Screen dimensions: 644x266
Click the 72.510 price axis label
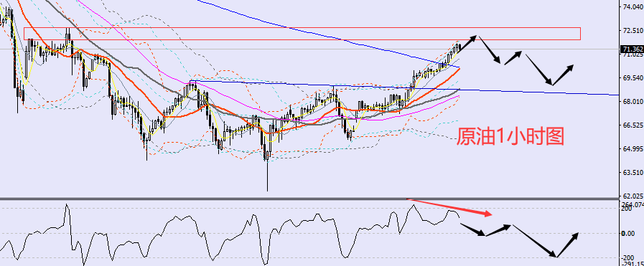pos(633,31)
